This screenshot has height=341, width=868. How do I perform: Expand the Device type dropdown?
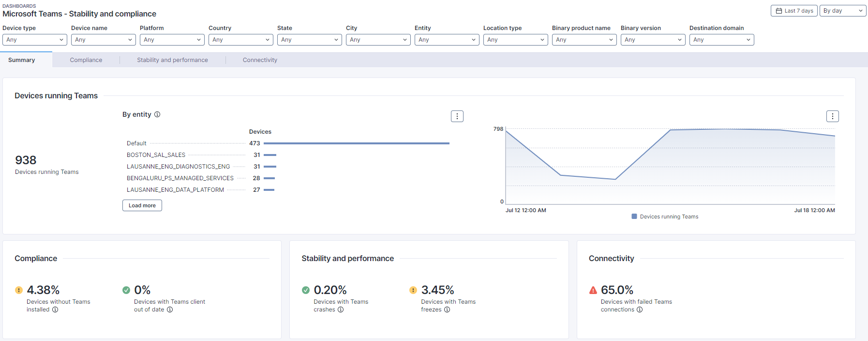[x=34, y=40]
